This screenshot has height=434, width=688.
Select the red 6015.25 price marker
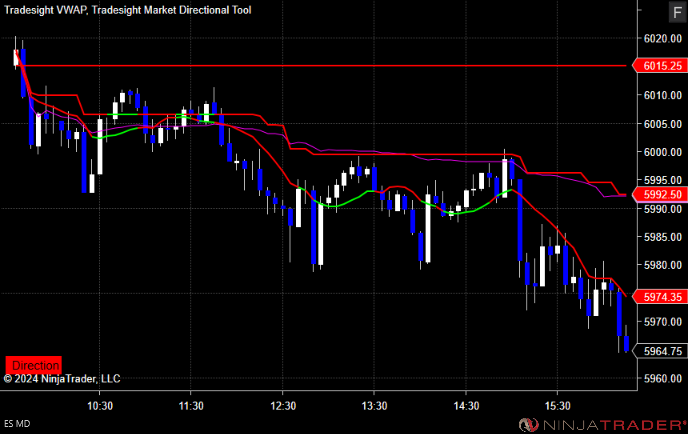point(659,66)
